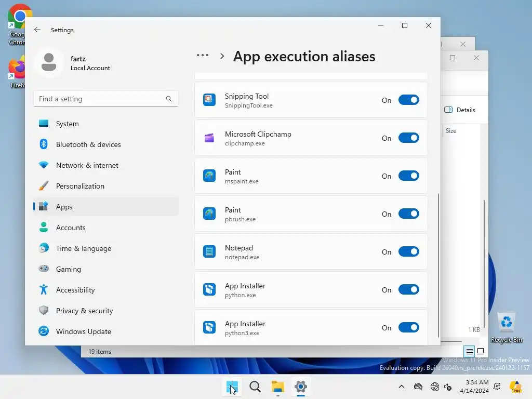Screen dimensions: 532x399
Task: Click the Details button in File Explorer
Action: point(460,110)
